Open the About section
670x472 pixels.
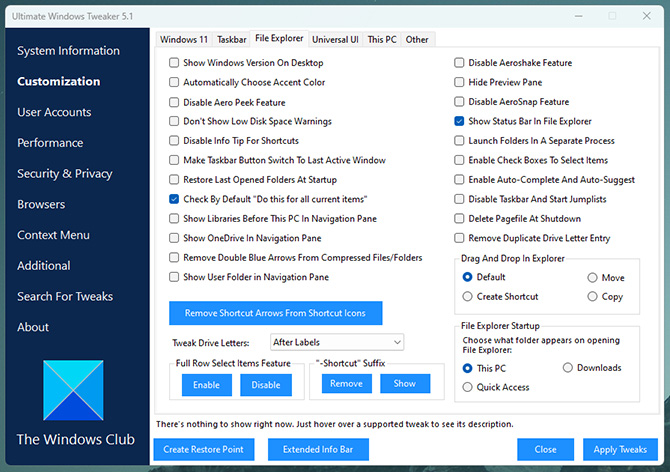(x=33, y=328)
